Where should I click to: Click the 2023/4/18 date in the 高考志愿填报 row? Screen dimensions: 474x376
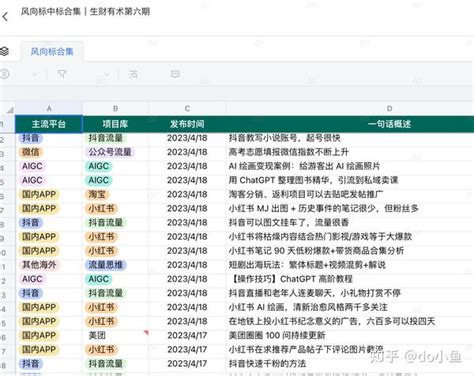pyautogui.click(x=187, y=152)
